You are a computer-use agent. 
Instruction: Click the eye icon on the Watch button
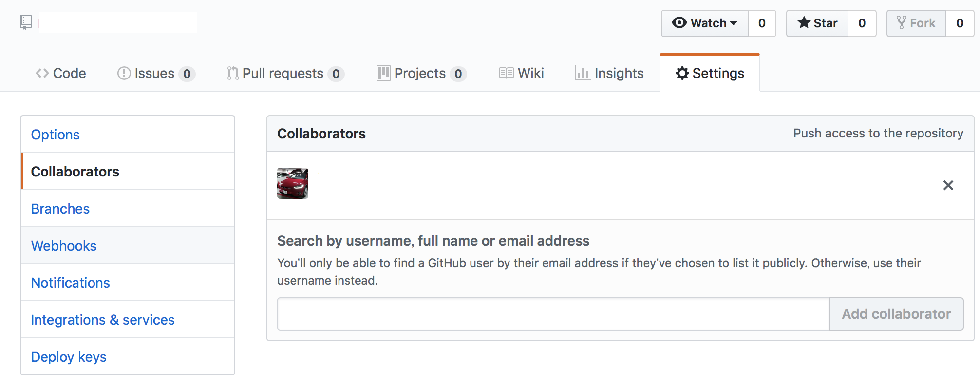pos(679,23)
